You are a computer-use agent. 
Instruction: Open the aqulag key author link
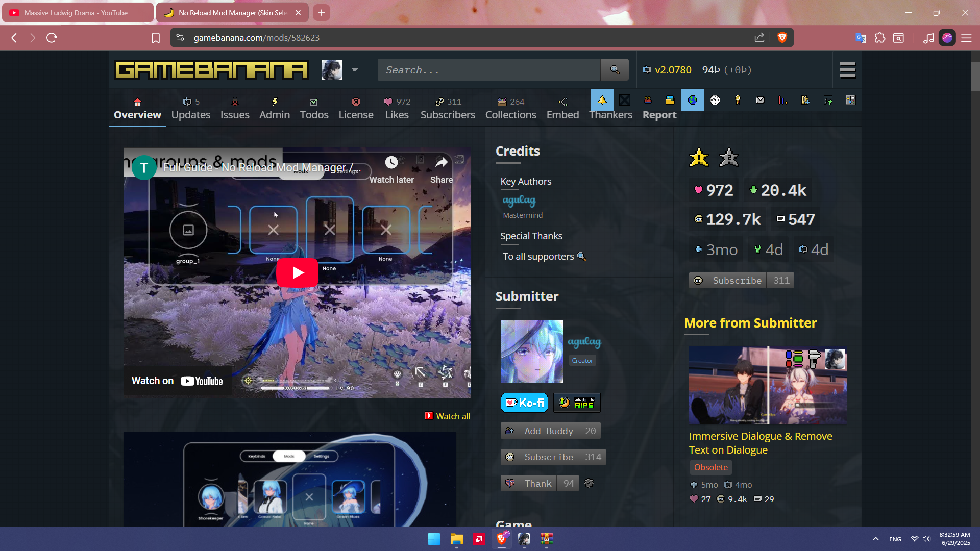(519, 201)
